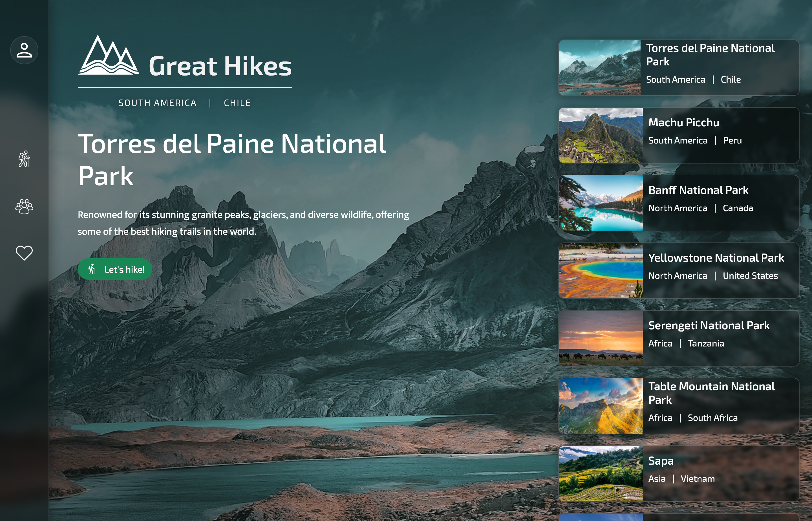Image resolution: width=812 pixels, height=521 pixels.
Task: Open the account profile icon in sidebar
Action: point(25,50)
